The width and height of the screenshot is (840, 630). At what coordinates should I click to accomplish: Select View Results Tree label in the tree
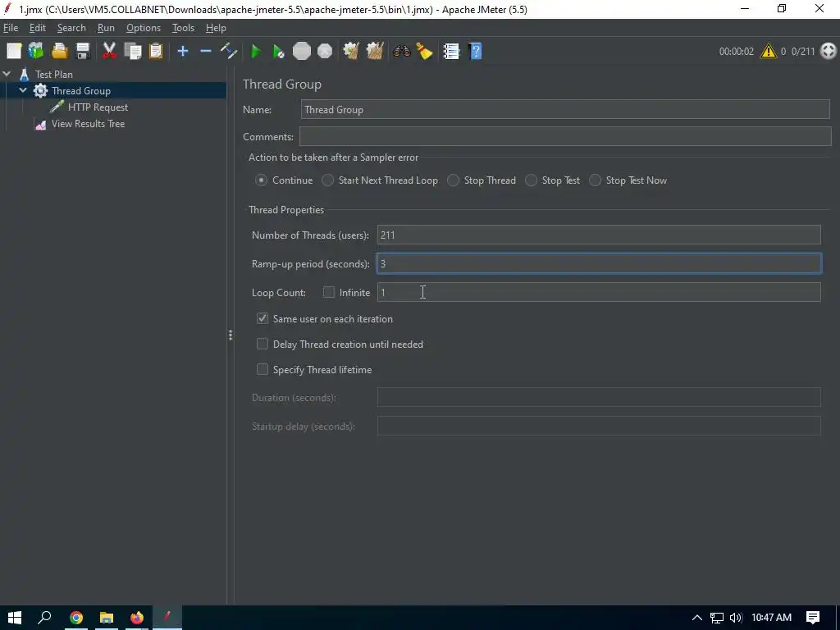click(88, 124)
